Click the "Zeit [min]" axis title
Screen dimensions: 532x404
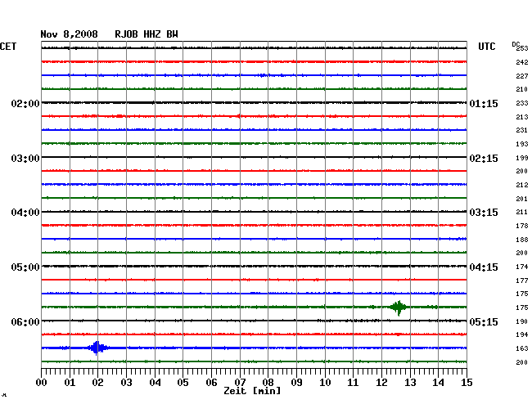coord(252,391)
